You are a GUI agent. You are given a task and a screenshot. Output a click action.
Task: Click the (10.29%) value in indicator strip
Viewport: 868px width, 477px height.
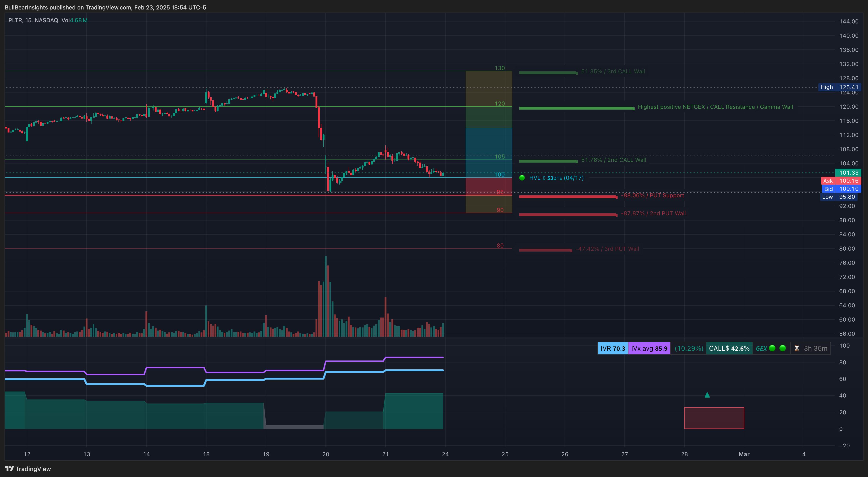(689, 348)
